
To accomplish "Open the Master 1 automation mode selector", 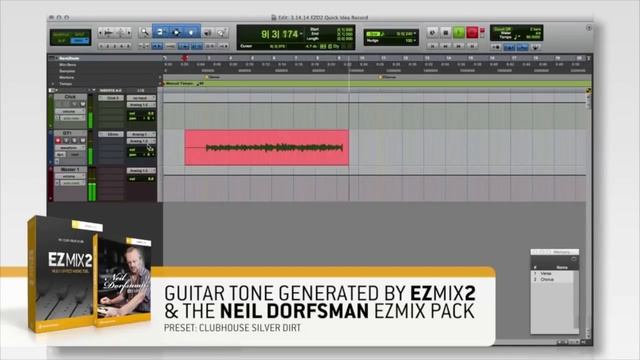I will pos(73,183).
